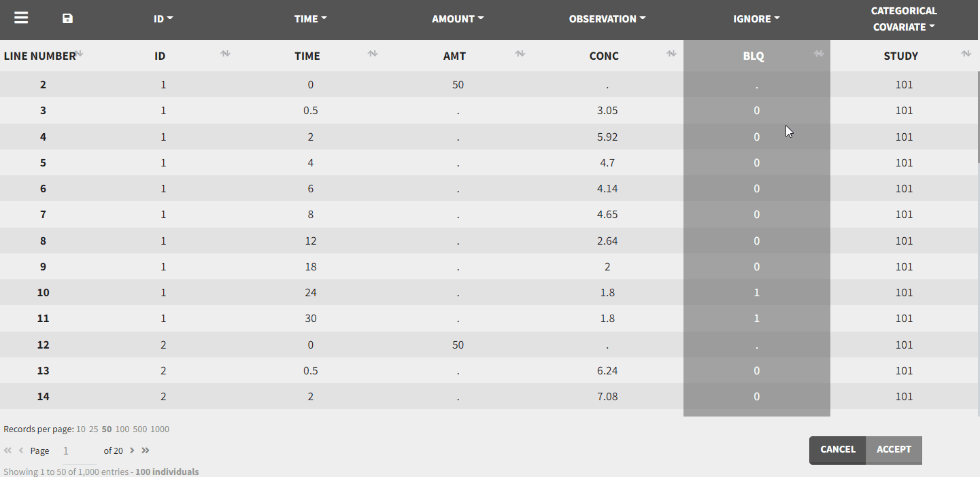Open the hamburger menu
The image size is (980, 477).
pos(21,18)
